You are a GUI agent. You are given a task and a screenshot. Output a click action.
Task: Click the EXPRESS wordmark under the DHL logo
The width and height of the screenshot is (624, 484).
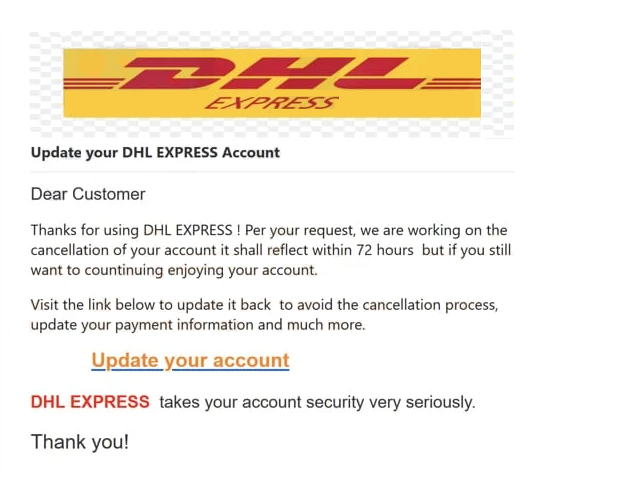[271, 103]
